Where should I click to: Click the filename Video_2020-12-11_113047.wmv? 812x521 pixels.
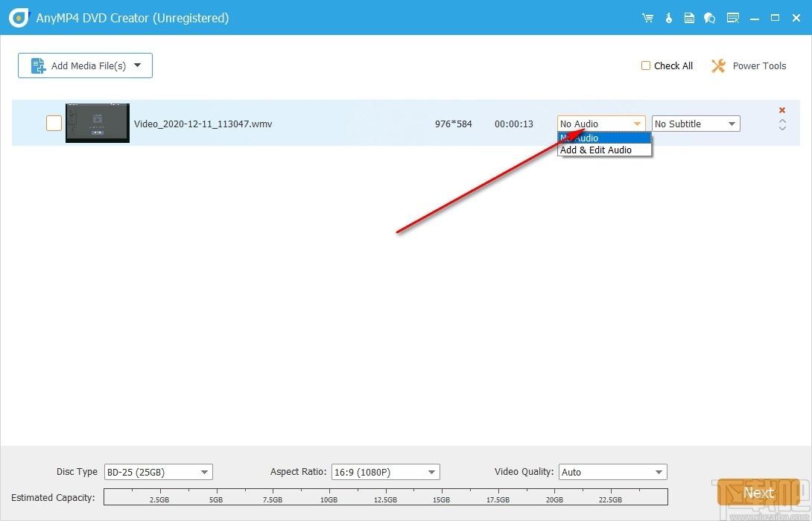pyautogui.click(x=203, y=124)
